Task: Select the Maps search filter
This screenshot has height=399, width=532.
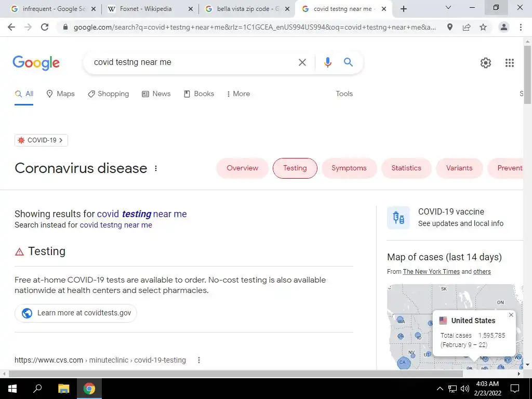Action: pos(60,94)
